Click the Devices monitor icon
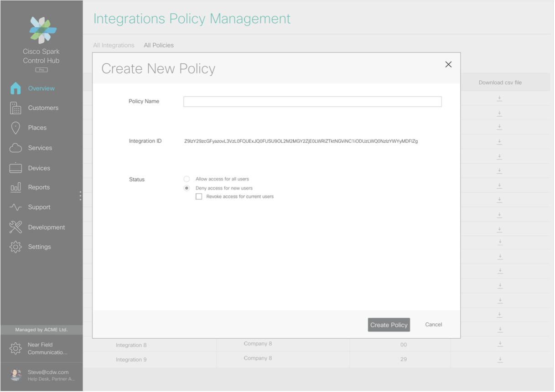This screenshot has height=392, width=555. 16,168
